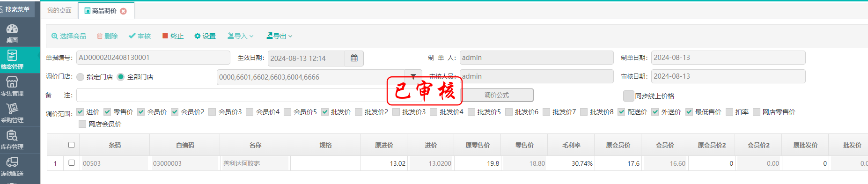The image size is (868, 184).
Task: Enable the 网店零售价 checkbox
Action: pyautogui.click(x=756, y=112)
